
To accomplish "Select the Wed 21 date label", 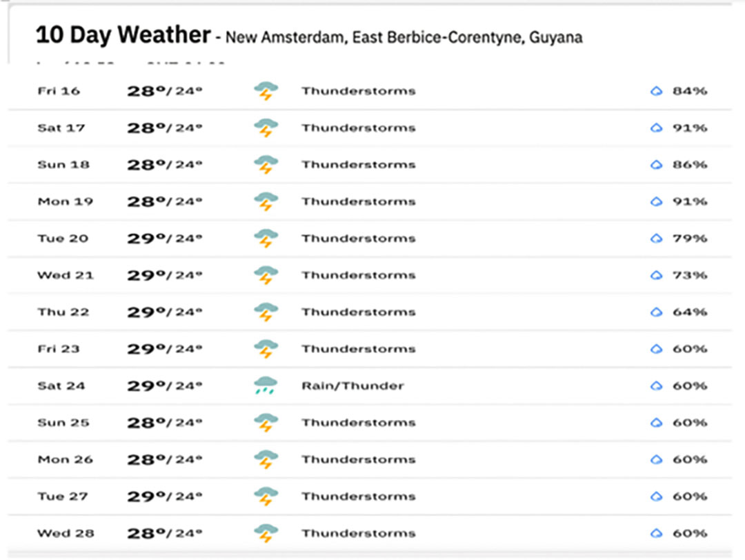I will 66,275.
